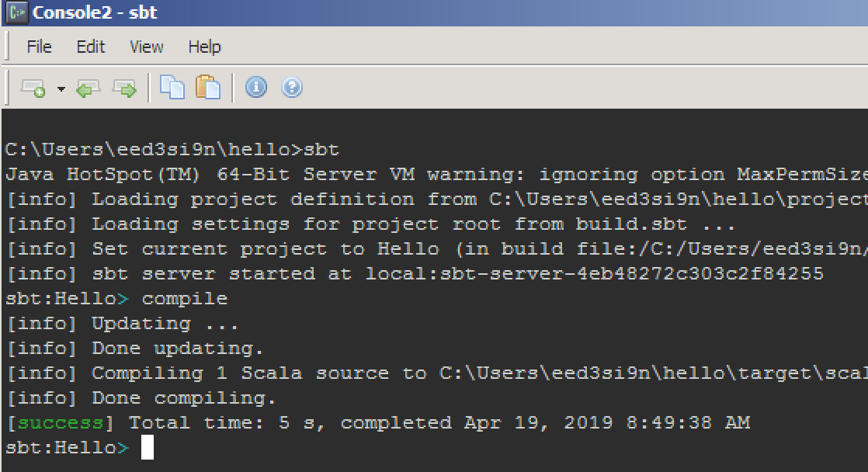Click the sbt server started log line
This screenshot has height=472, width=868.
(x=272, y=273)
